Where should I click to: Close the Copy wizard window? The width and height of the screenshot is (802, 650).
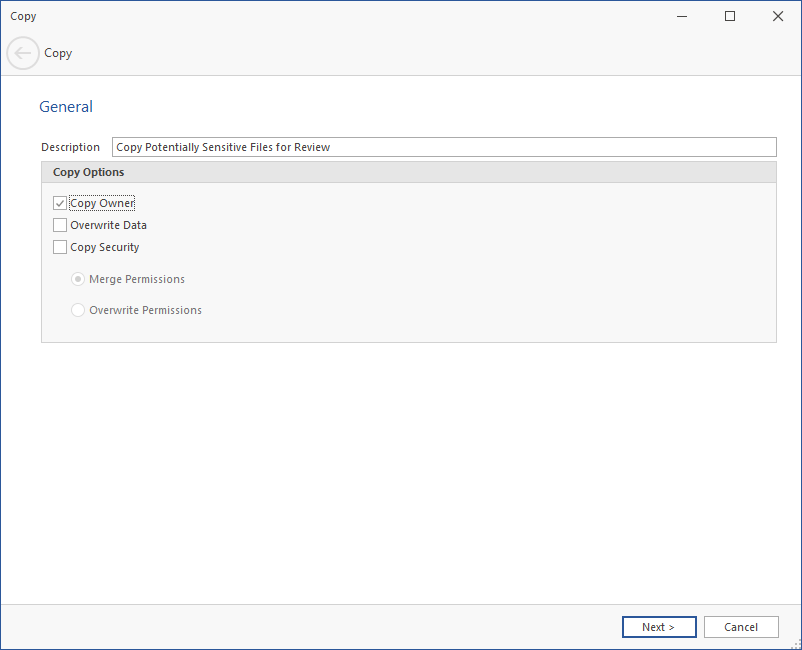coord(777,16)
